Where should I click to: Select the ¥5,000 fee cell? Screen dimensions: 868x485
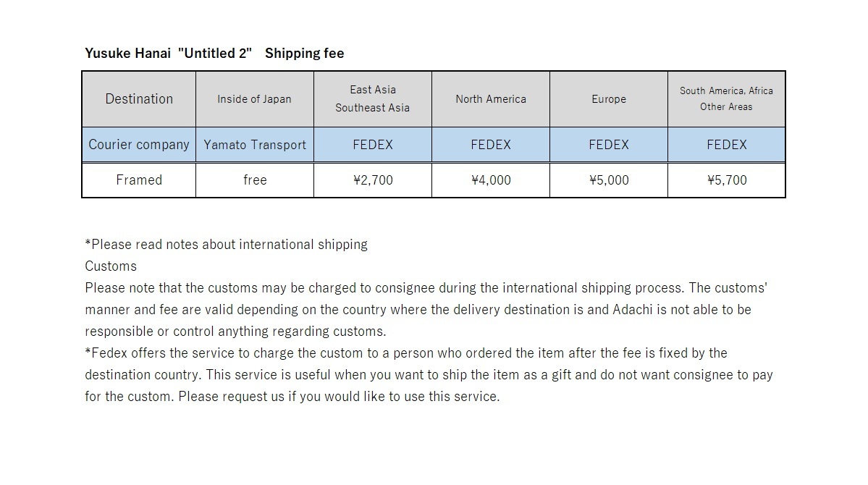pos(608,180)
